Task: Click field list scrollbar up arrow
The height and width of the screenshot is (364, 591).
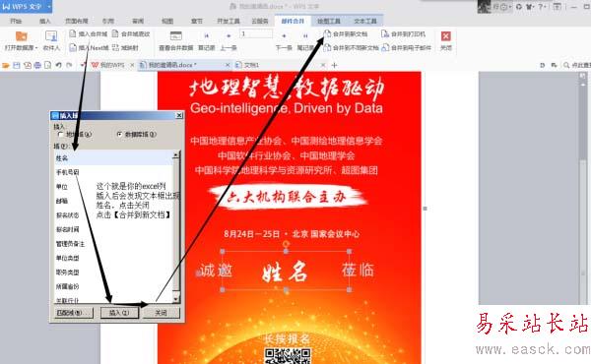Action: point(176,154)
